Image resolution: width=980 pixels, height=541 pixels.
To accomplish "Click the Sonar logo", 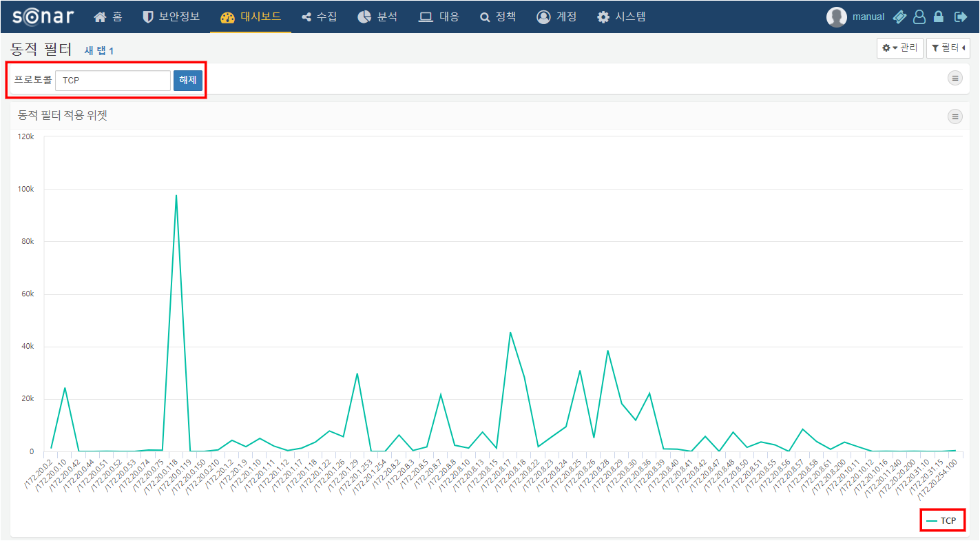I will 43,17.
